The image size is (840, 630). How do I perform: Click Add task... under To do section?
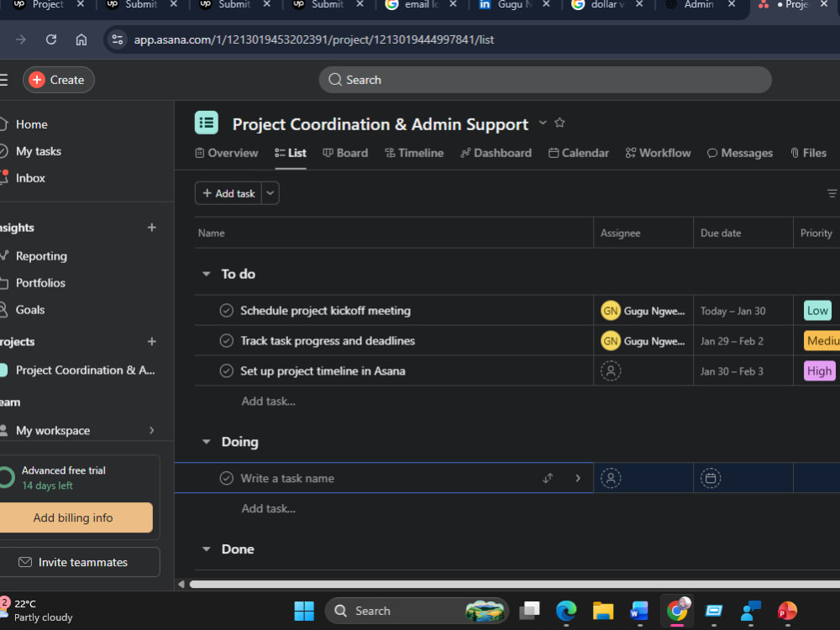[x=268, y=402]
